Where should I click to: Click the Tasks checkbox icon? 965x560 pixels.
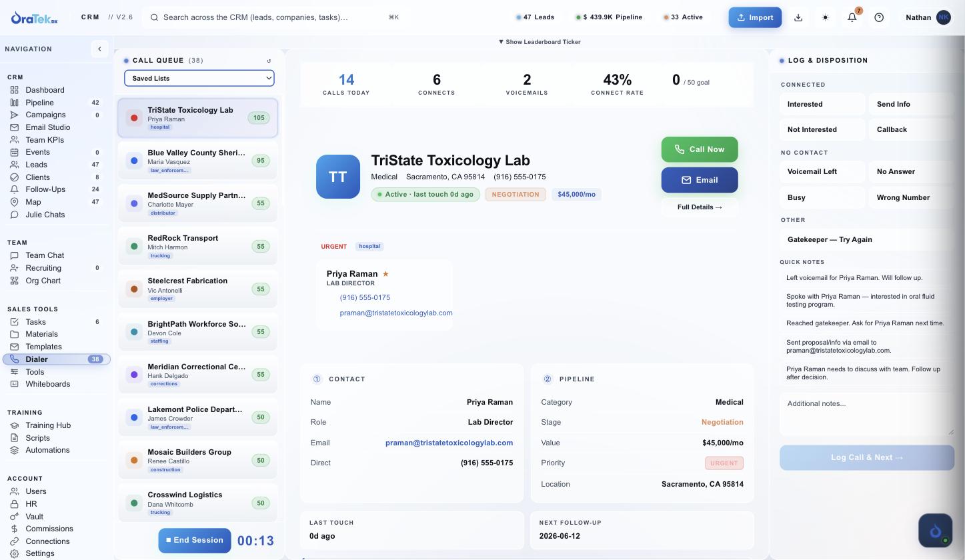(x=14, y=322)
